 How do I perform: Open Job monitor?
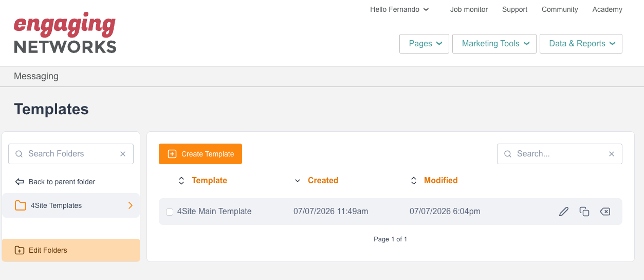coord(469,9)
